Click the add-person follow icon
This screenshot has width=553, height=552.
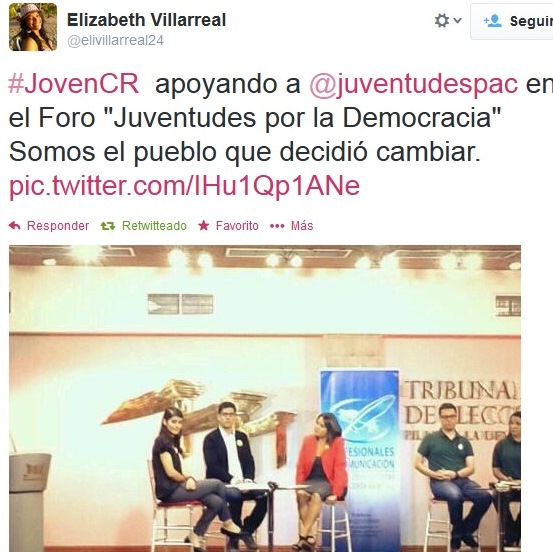[493, 21]
